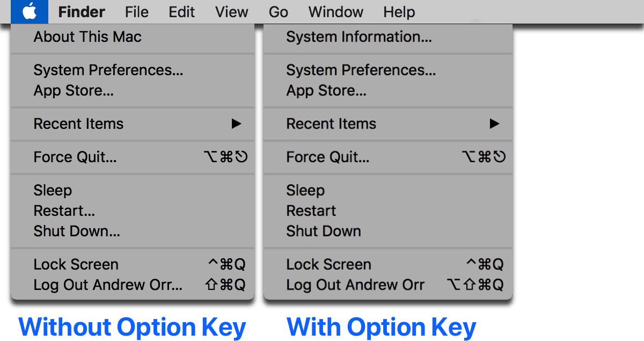Open the Go menu
This screenshot has height=341, width=644.
pyautogui.click(x=278, y=12)
